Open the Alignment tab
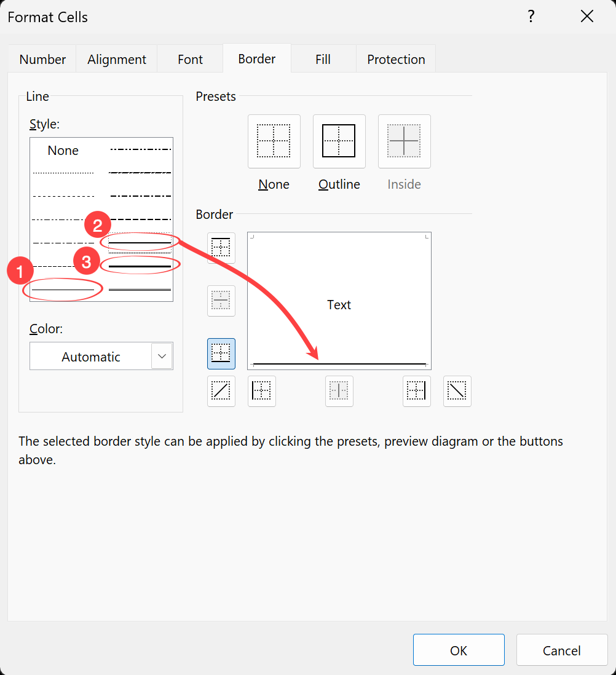616x675 pixels. pos(117,60)
